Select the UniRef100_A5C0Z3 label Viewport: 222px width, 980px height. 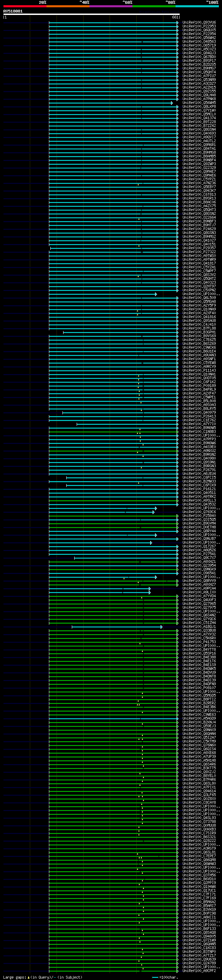click(x=199, y=49)
